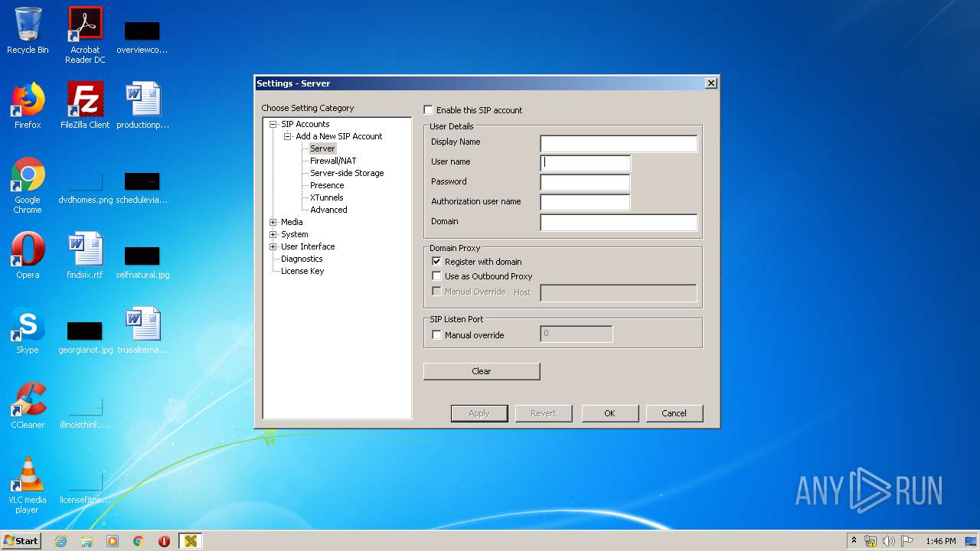Enable this SIP account checkbox

[x=428, y=110]
